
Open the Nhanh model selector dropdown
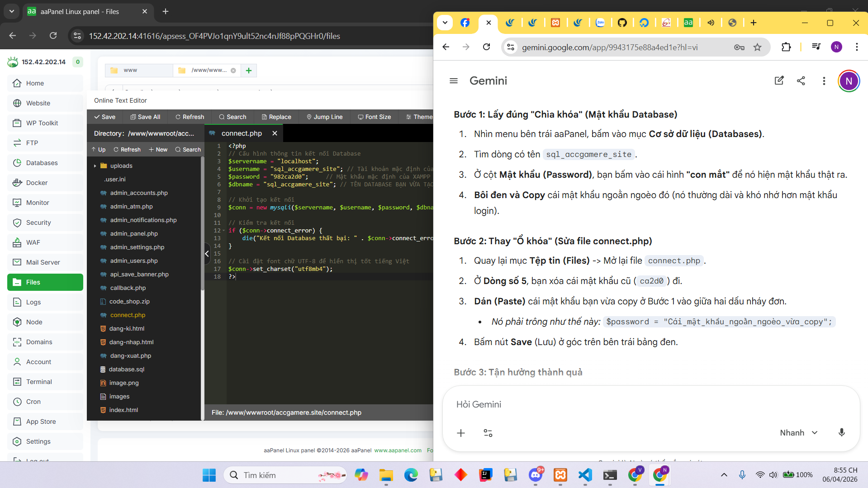pyautogui.click(x=799, y=433)
